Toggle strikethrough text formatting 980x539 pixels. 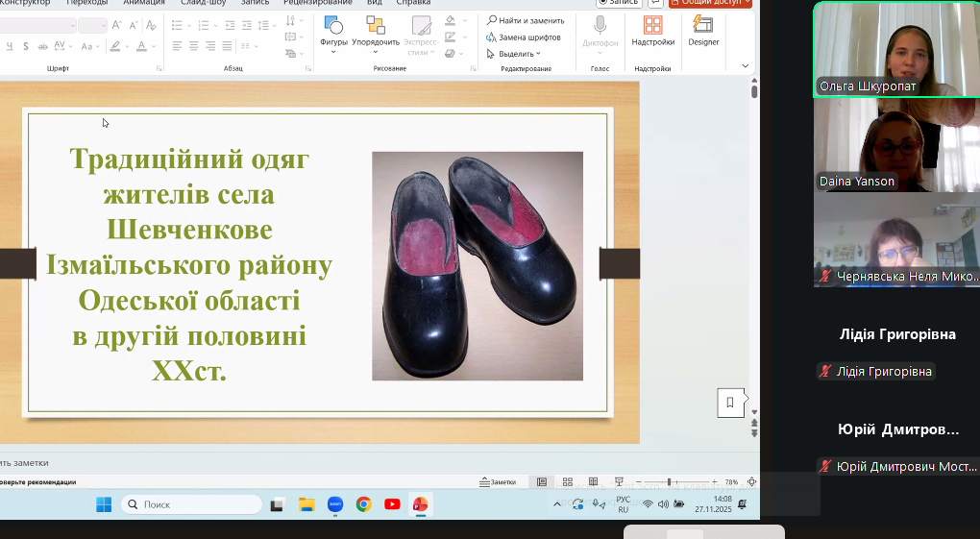[42, 46]
